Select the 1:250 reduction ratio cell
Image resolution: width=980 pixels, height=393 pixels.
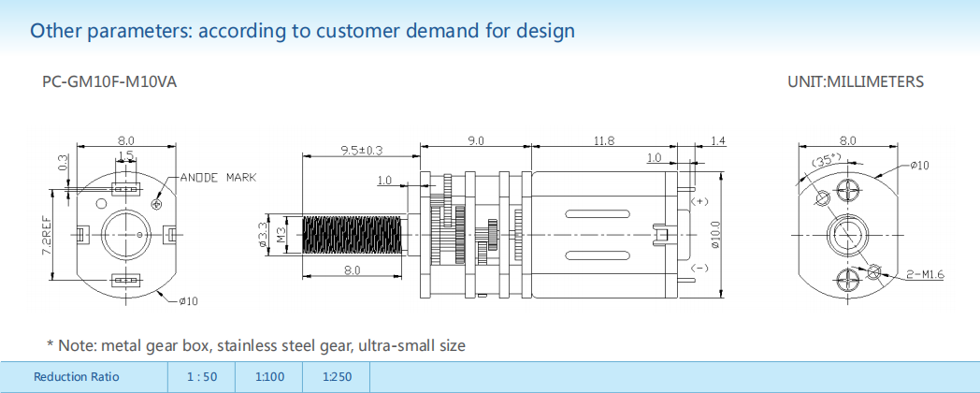(337, 377)
